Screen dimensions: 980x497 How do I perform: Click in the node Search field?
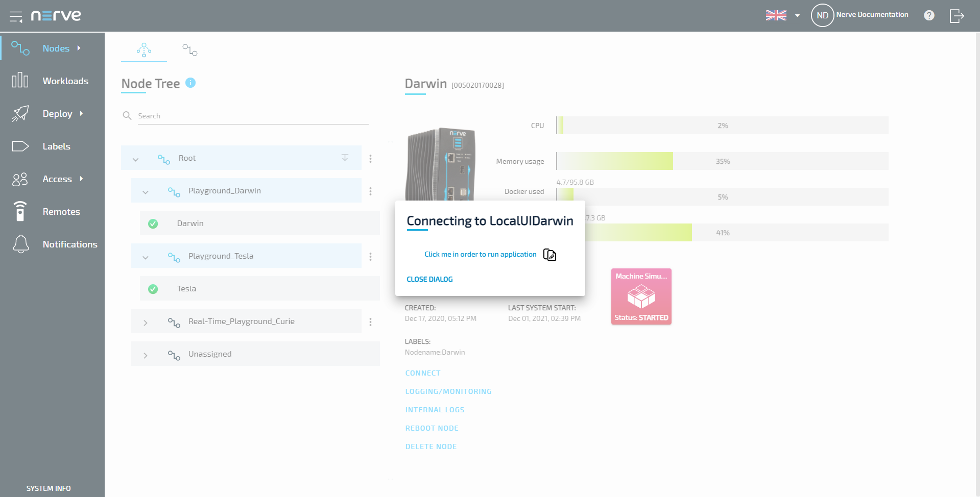pos(252,116)
